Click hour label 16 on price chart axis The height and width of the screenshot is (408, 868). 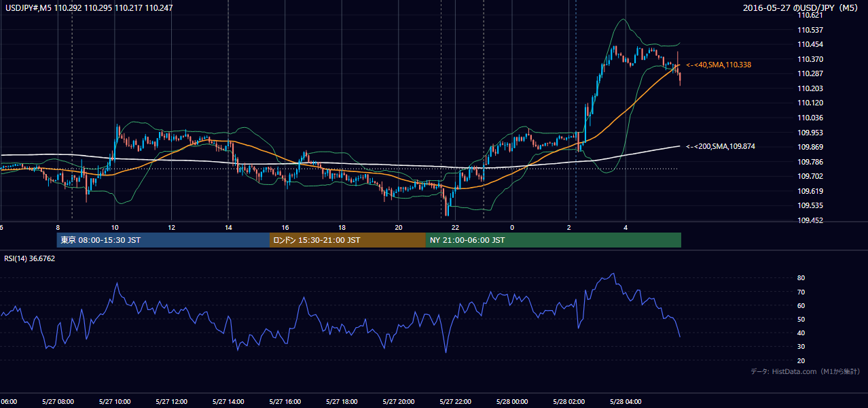coord(285,227)
